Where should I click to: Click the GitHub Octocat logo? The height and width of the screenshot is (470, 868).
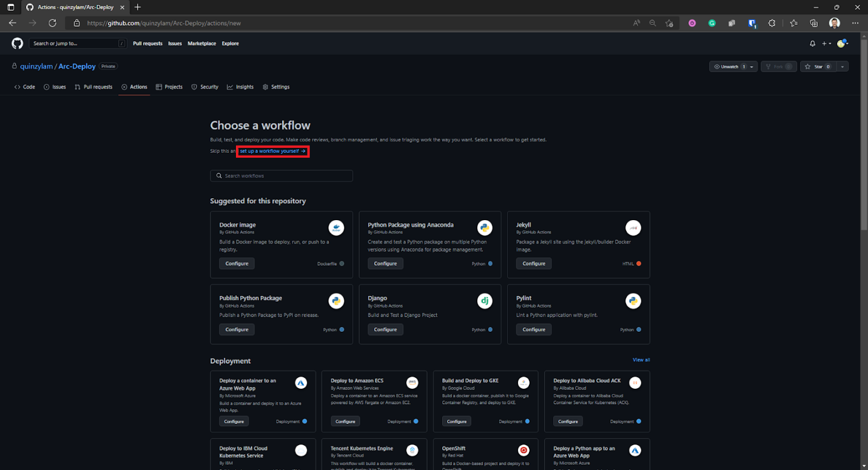click(17, 43)
